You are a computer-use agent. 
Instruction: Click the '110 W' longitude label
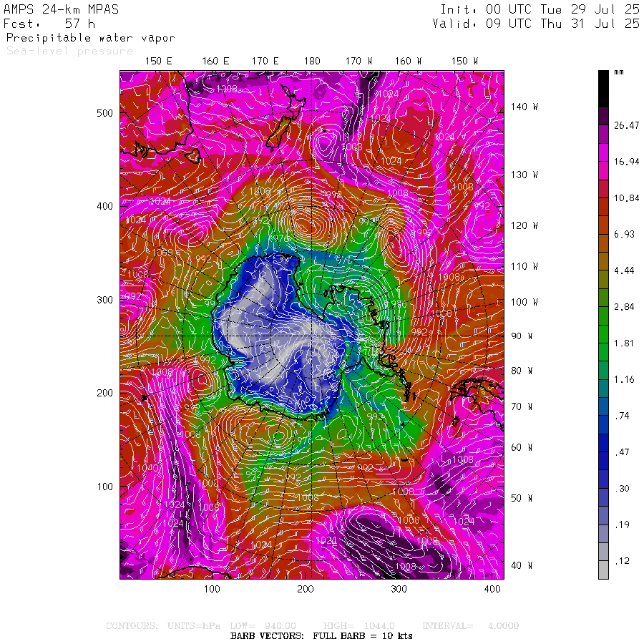(524, 267)
